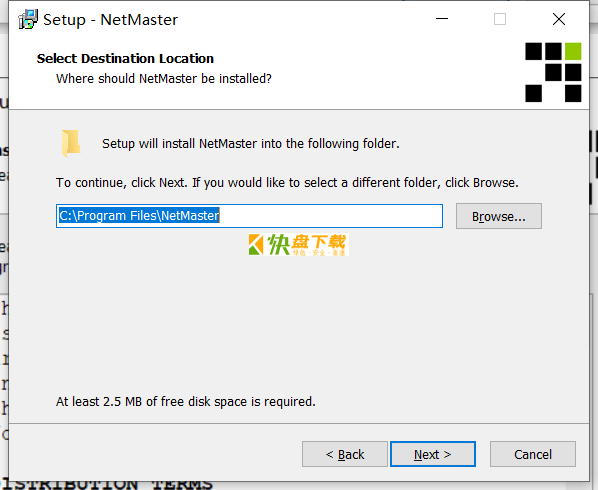The image size is (598, 490).
Task: Close the Setup - NetMaster window
Action: click(x=559, y=19)
